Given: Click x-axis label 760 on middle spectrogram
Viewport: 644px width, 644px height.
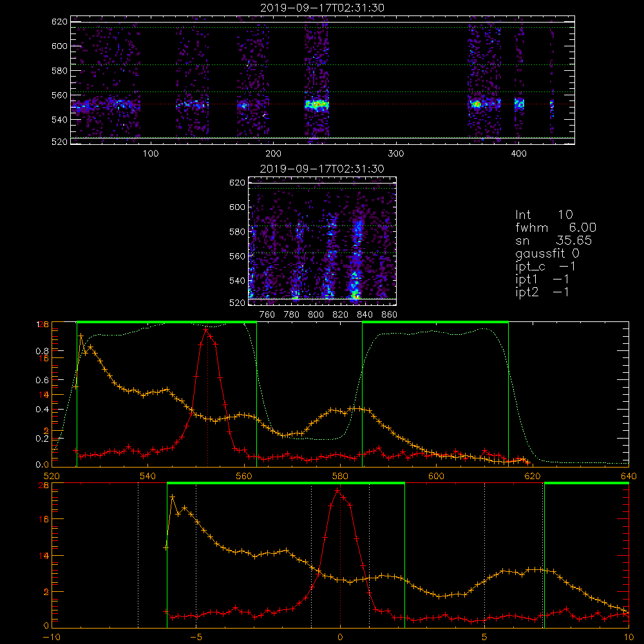Looking at the screenshot, I should (x=267, y=315).
